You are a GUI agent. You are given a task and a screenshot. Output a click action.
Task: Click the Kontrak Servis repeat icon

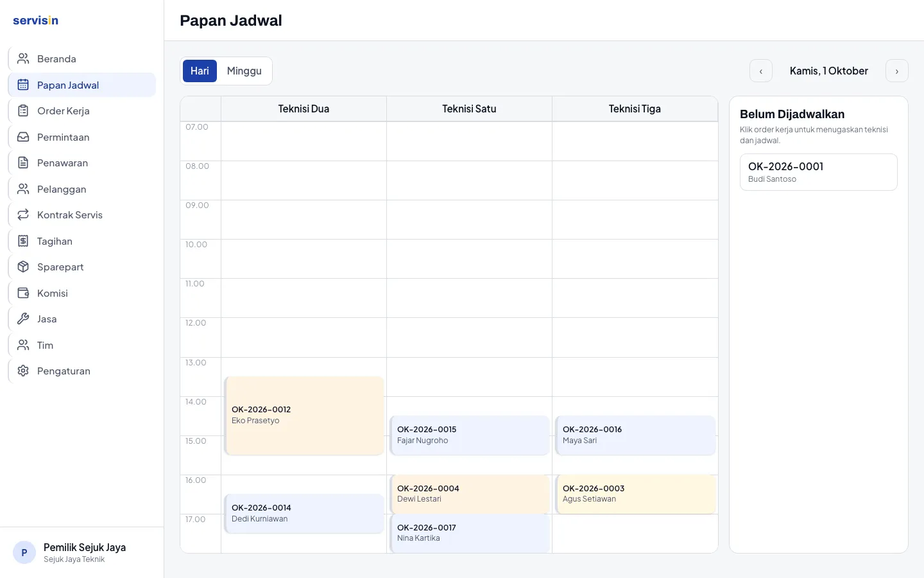pyautogui.click(x=23, y=215)
